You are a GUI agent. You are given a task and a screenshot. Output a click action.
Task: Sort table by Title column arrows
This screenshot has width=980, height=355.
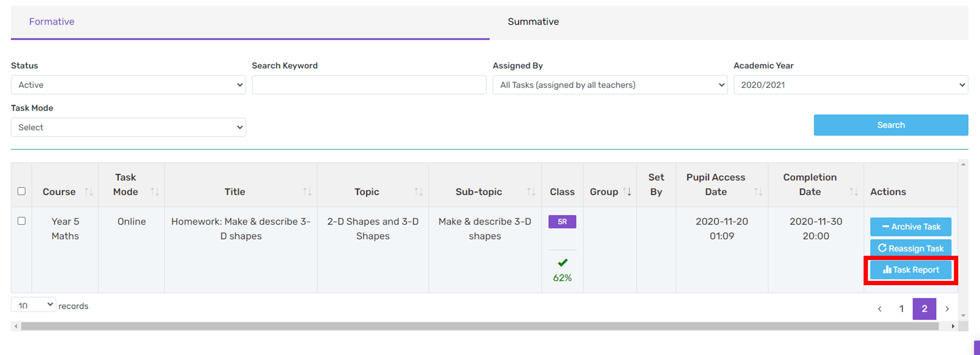point(307,192)
